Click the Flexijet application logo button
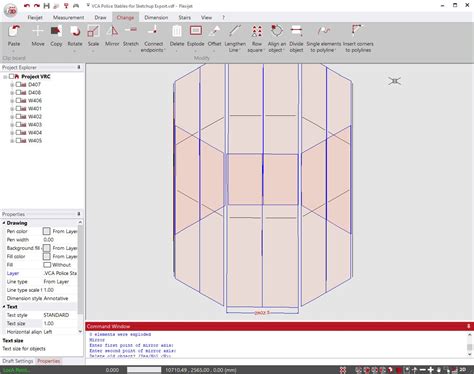Image resolution: width=474 pixels, height=374 pixels. tap(11, 11)
